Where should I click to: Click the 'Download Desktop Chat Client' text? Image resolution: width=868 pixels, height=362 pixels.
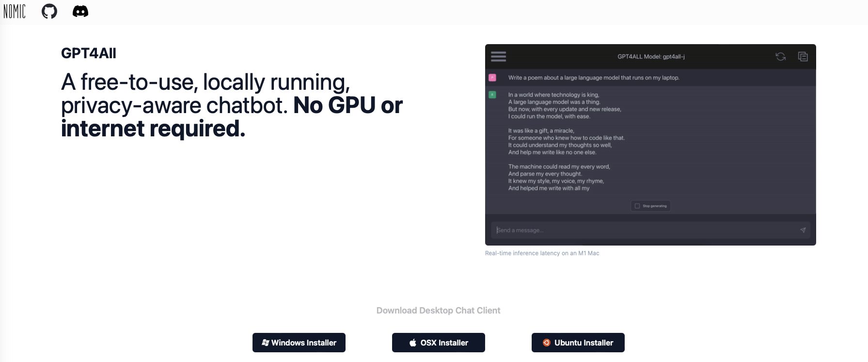point(438,311)
